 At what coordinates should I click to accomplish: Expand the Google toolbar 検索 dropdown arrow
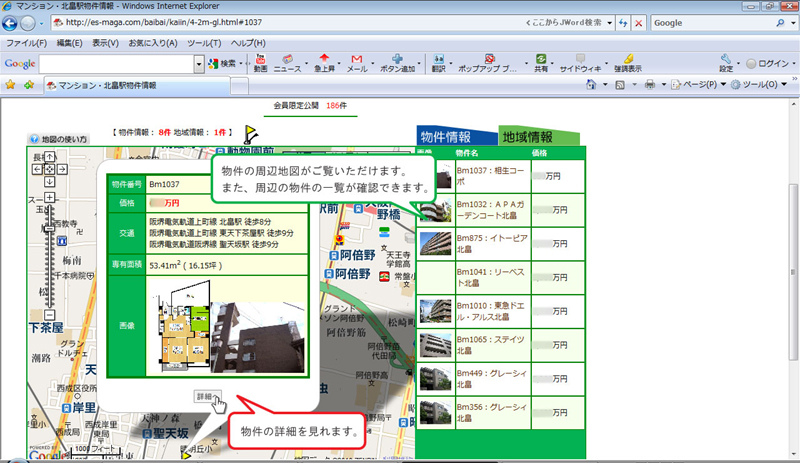coord(243,63)
